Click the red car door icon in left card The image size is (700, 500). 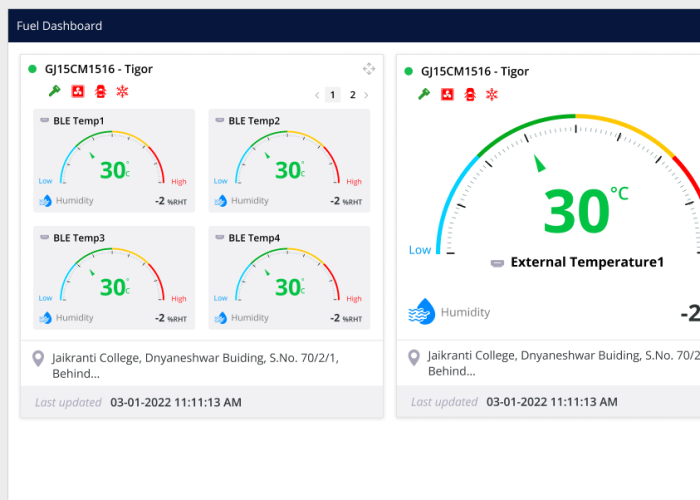pyautogui.click(x=100, y=92)
